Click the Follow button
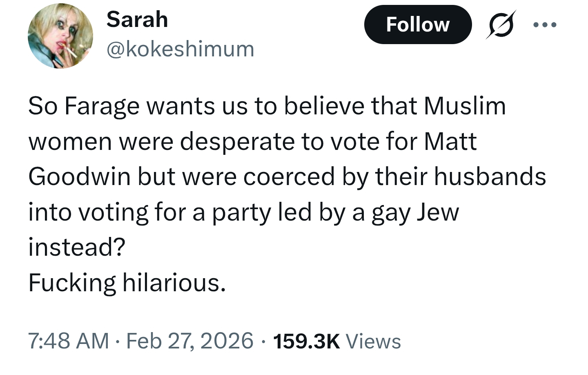 417,25
